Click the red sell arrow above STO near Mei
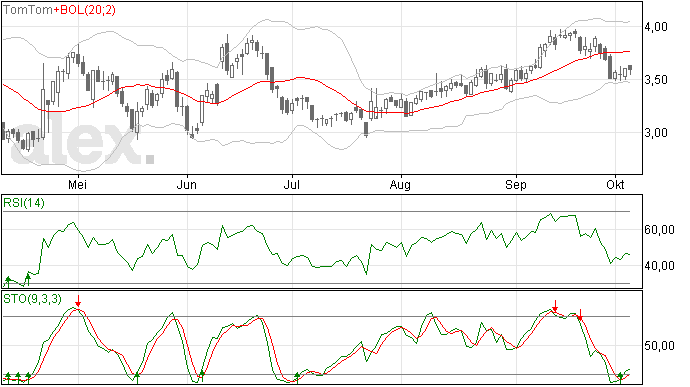Screen dimensions: 690x387 78,302
